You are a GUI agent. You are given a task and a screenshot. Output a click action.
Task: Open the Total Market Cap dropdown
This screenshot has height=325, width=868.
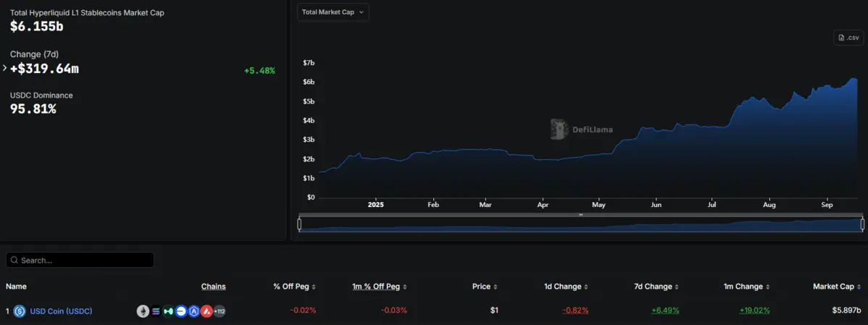333,12
